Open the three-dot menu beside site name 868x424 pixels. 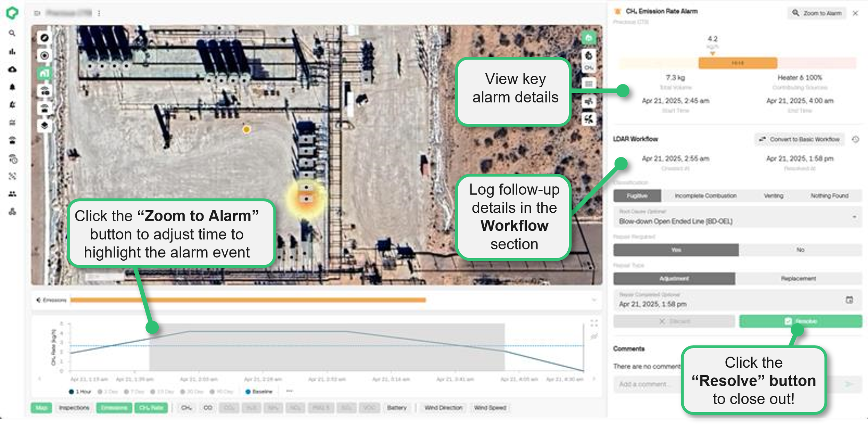tap(99, 13)
